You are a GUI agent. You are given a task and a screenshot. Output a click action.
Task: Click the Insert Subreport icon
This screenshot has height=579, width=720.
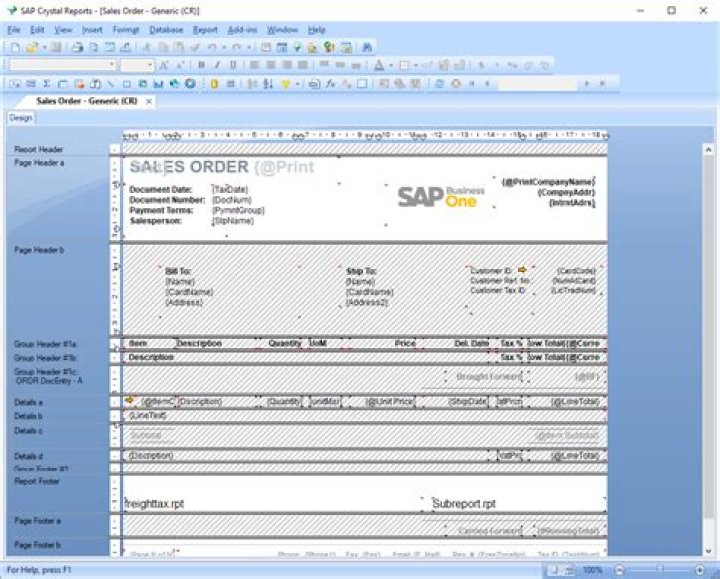[x=95, y=84]
